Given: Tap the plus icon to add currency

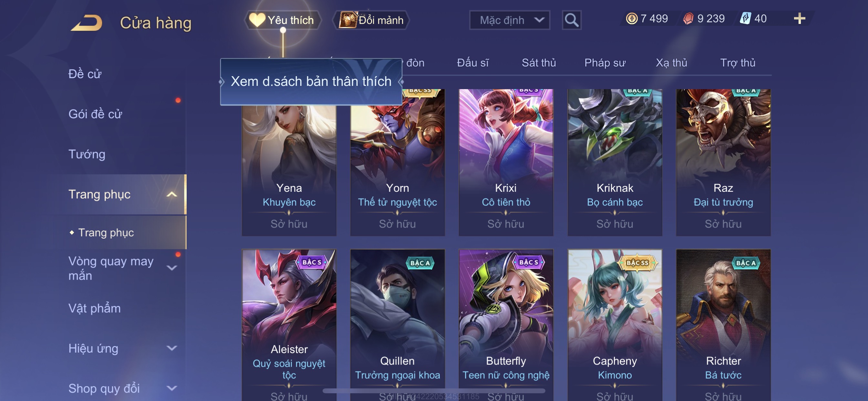Looking at the screenshot, I should [799, 18].
